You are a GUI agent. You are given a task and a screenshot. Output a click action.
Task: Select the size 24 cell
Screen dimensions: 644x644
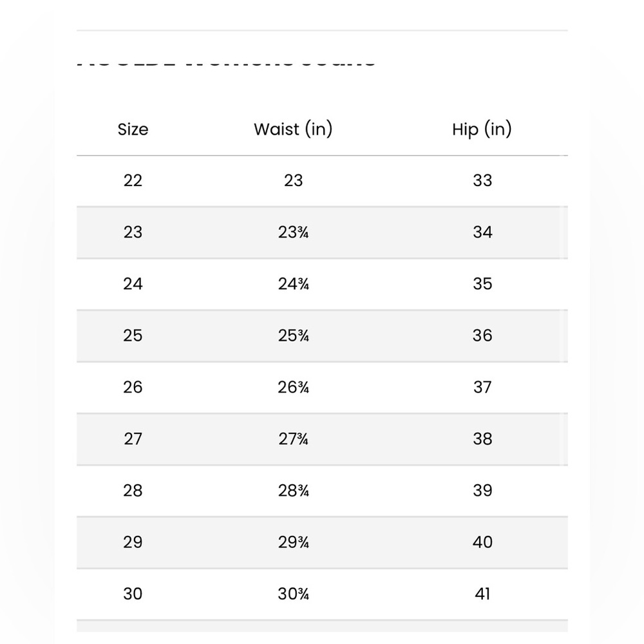coord(133,284)
